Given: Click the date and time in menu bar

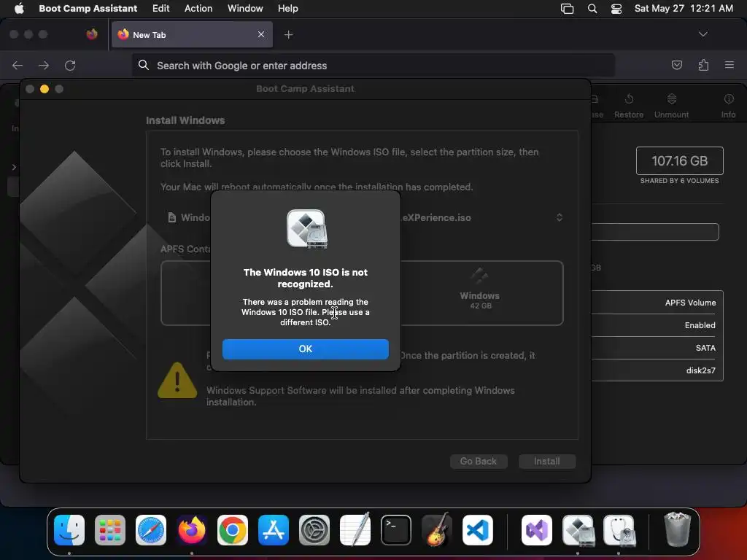Looking at the screenshot, I should pos(684,8).
